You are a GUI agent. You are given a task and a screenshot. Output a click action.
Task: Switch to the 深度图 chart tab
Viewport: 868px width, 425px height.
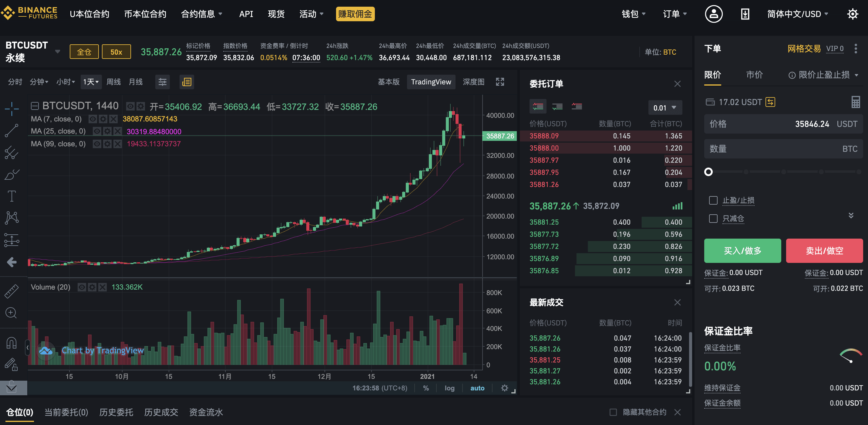[473, 82]
